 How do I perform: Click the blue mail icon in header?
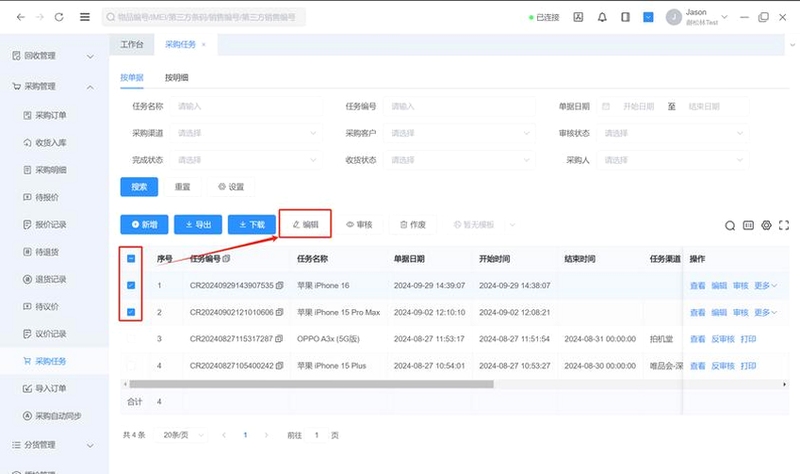coord(648,17)
